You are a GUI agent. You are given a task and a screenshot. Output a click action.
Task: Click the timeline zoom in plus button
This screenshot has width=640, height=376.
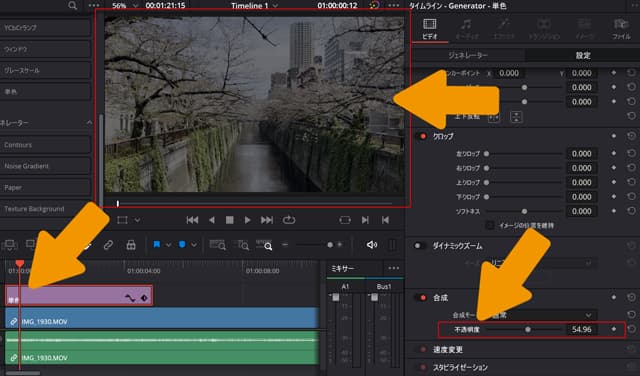(340, 245)
